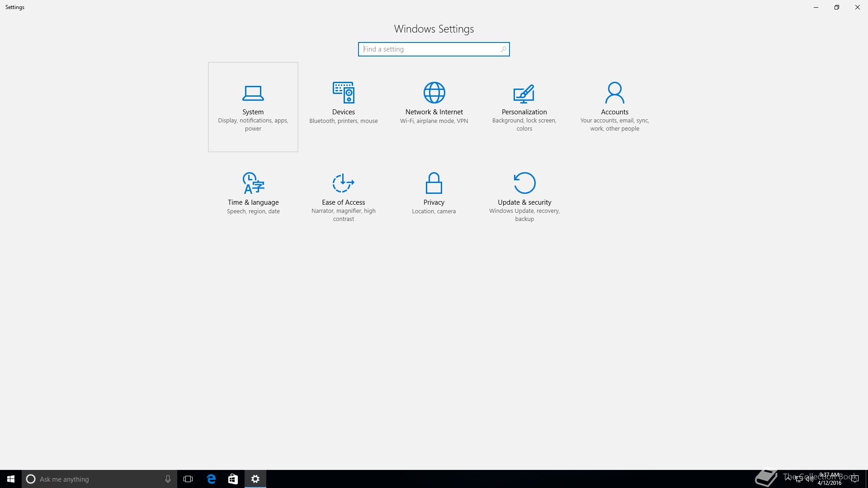Click the Find a setting search field

(434, 49)
